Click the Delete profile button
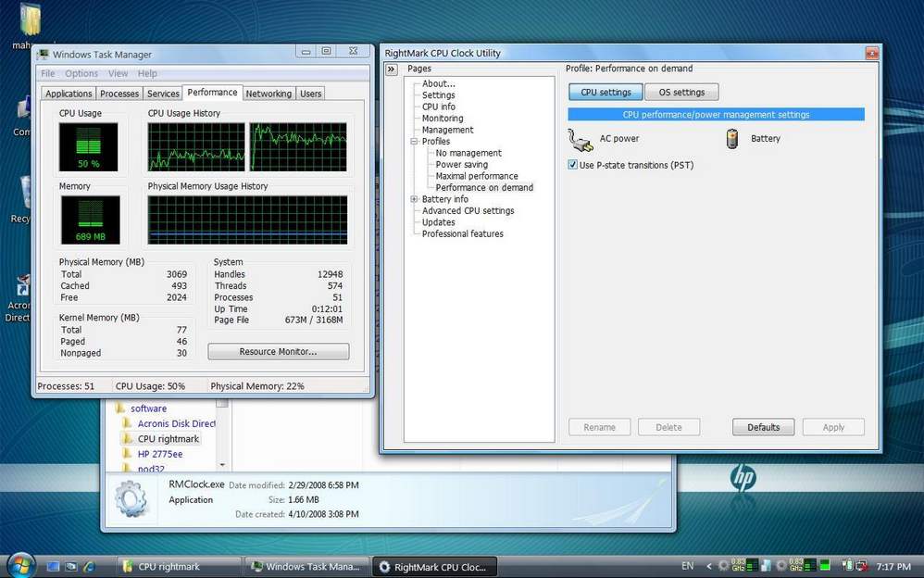924x578 pixels. pos(668,427)
